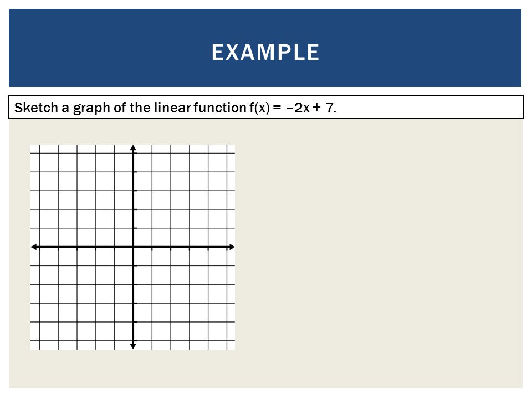Select the origin where the axes cross

(x=133, y=247)
